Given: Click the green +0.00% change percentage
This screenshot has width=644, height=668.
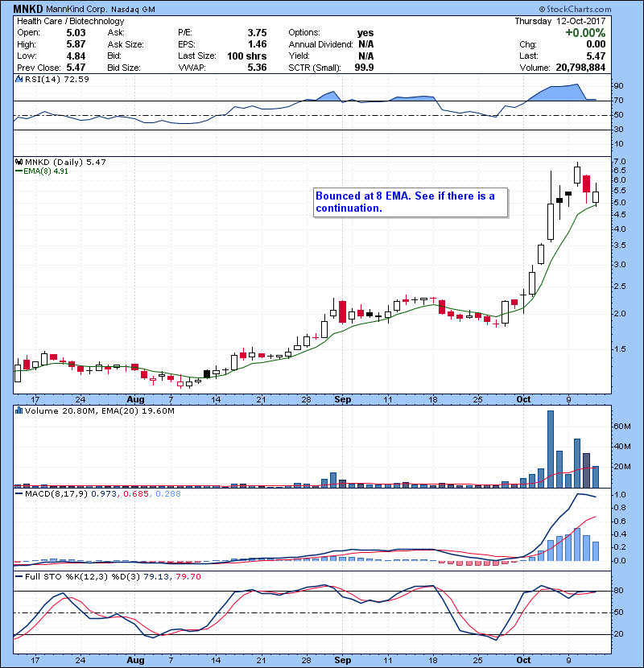Looking at the screenshot, I should click(585, 33).
